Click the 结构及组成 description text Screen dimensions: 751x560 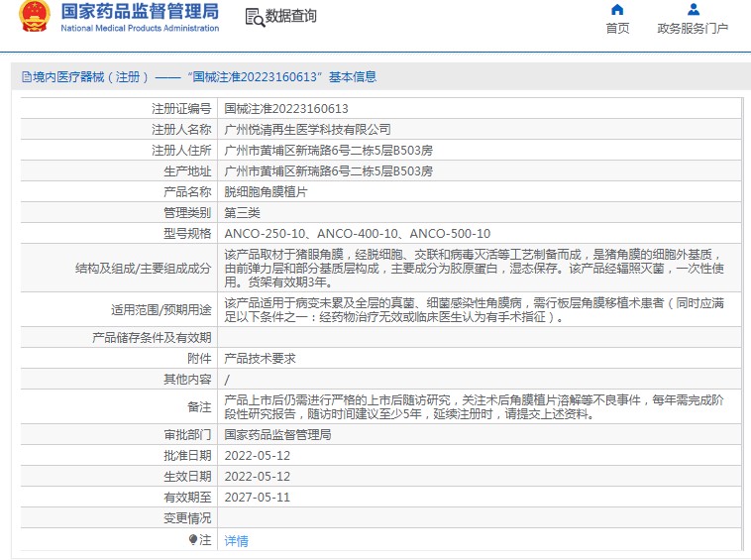pos(475,269)
